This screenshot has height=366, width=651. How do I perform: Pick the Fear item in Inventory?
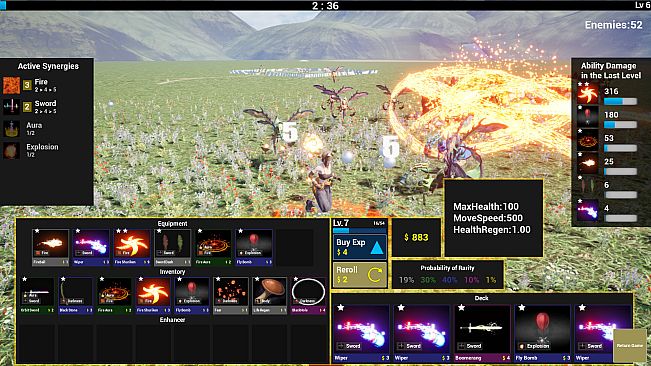[231, 295]
